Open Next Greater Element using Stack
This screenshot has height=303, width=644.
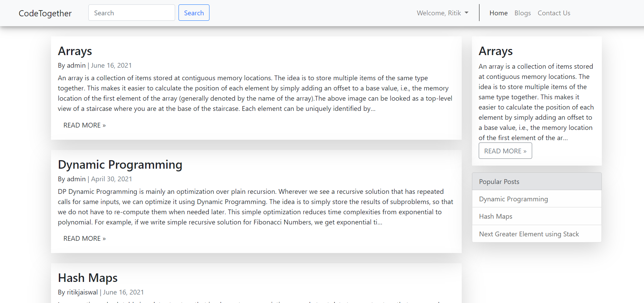529,234
